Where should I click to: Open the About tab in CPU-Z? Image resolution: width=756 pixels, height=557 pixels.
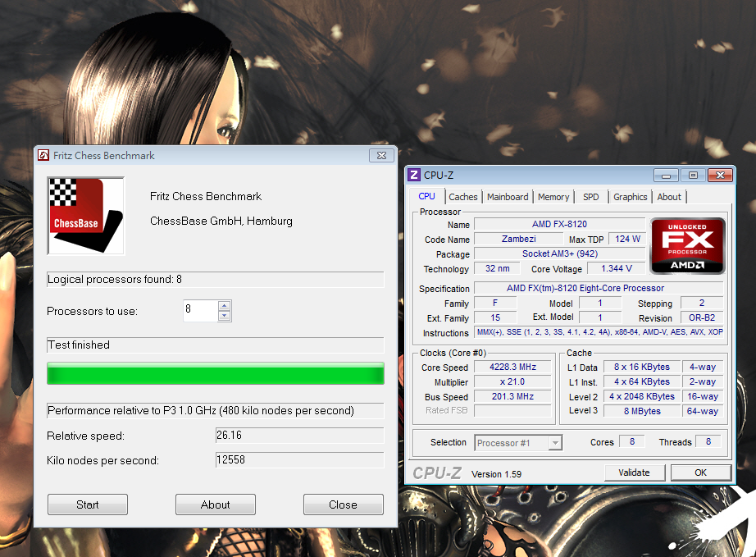pyautogui.click(x=669, y=197)
